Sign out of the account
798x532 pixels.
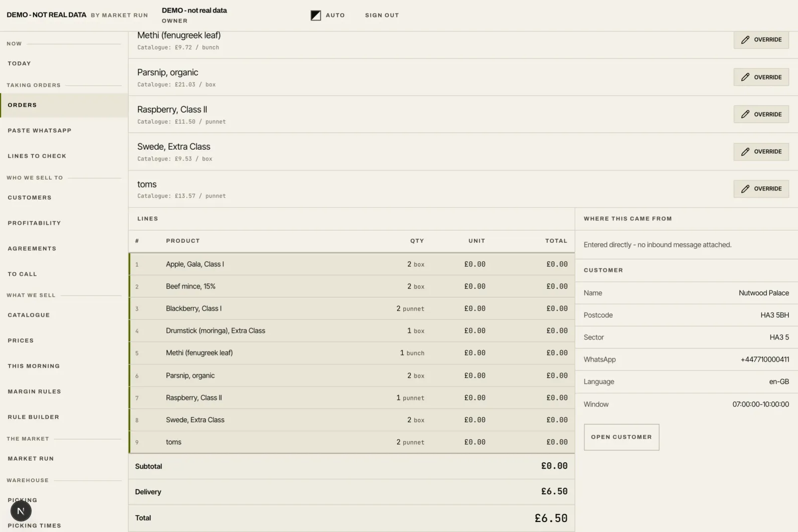(x=382, y=15)
